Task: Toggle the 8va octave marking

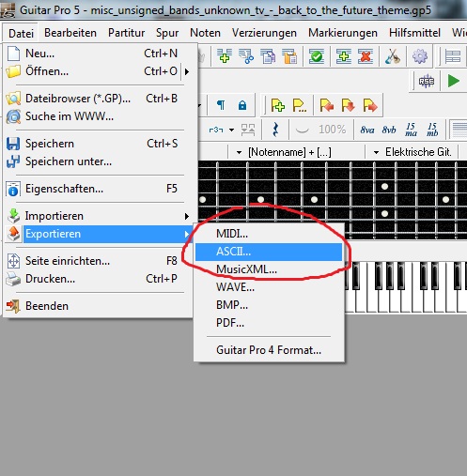Action: tap(367, 130)
